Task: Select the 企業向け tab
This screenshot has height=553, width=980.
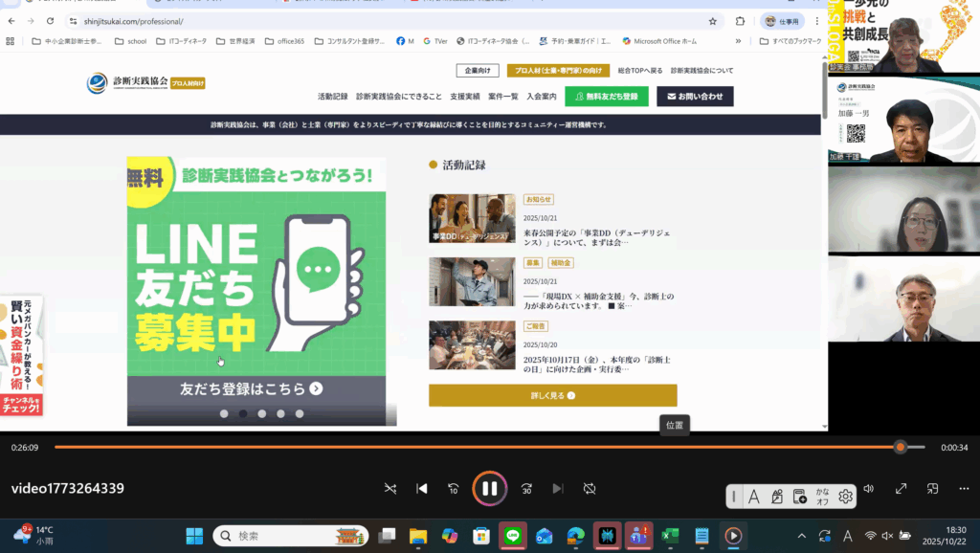Action: coord(478,71)
